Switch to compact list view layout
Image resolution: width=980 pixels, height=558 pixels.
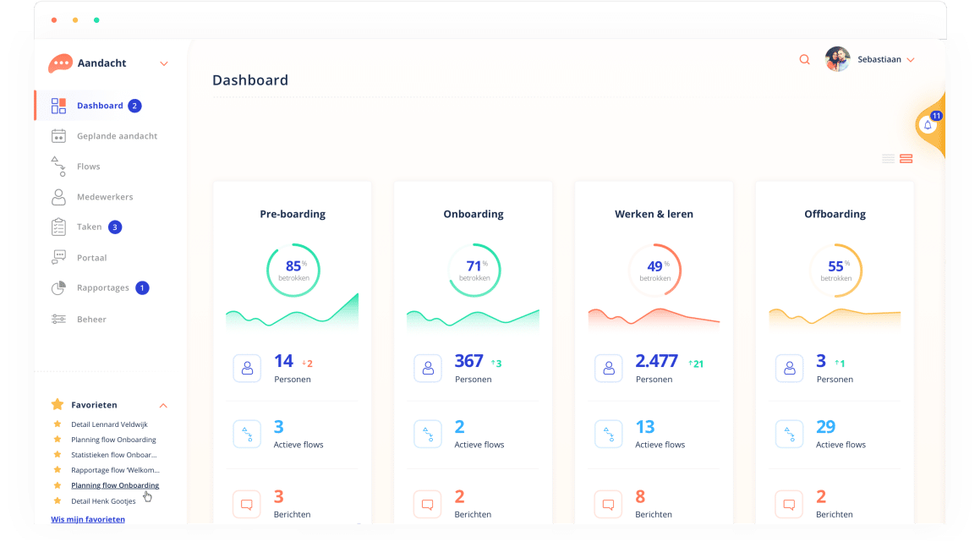(888, 158)
